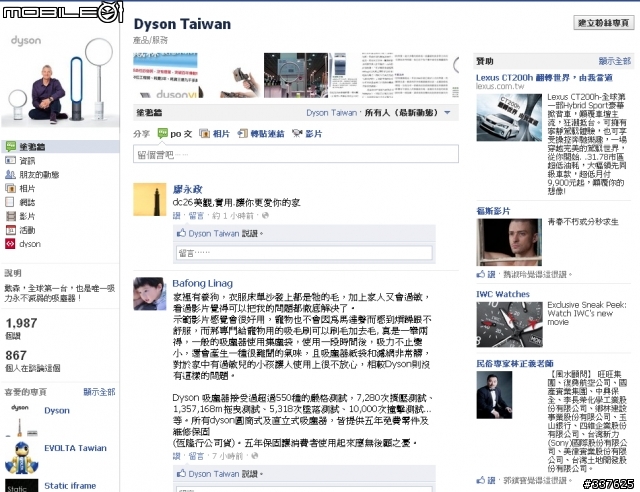The width and height of the screenshot is (640, 492).
Task: Open IWC Watches ad link
Action: [x=503, y=294]
